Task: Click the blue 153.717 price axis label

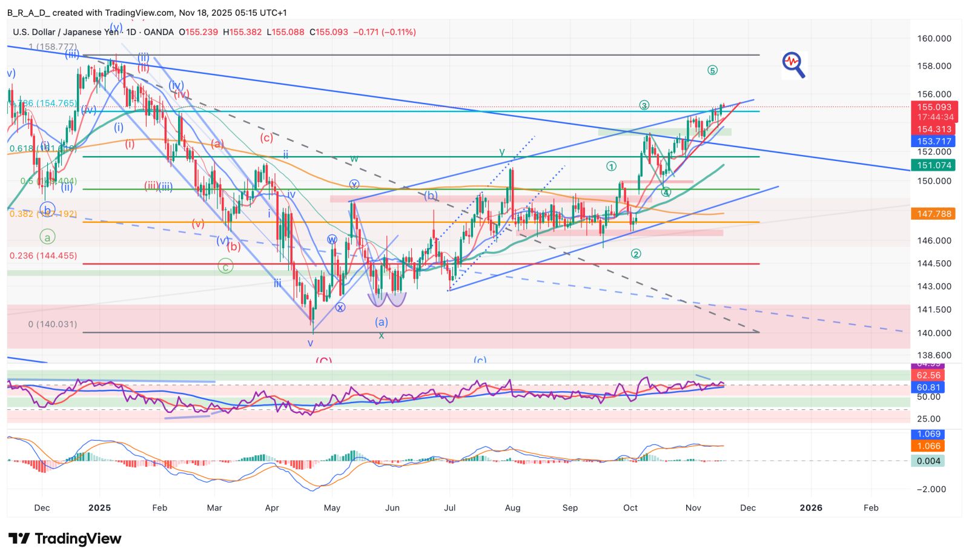Action: [933, 141]
